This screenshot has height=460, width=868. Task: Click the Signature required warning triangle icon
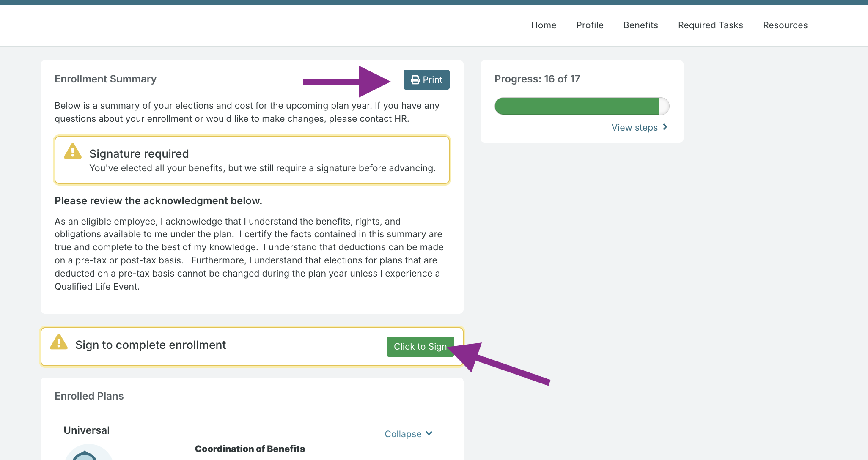coord(73,151)
